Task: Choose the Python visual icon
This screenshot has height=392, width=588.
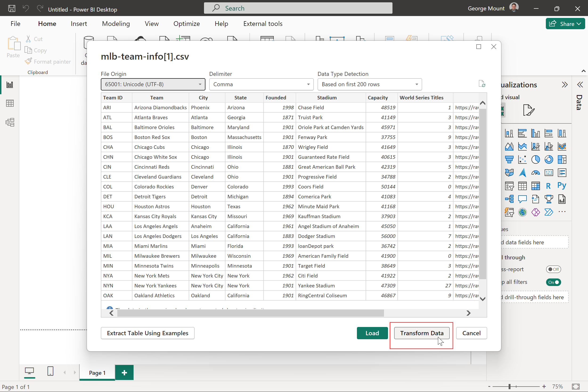Action: point(562,185)
